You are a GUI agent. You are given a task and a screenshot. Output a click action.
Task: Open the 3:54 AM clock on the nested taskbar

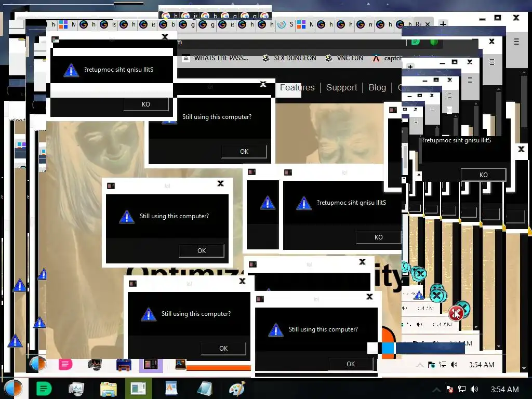[x=482, y=365]
